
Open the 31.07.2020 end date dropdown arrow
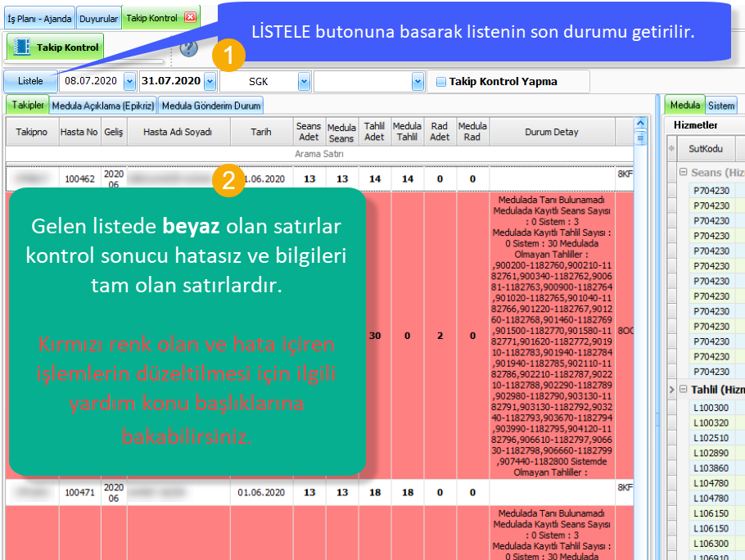[x=210, y=82]
